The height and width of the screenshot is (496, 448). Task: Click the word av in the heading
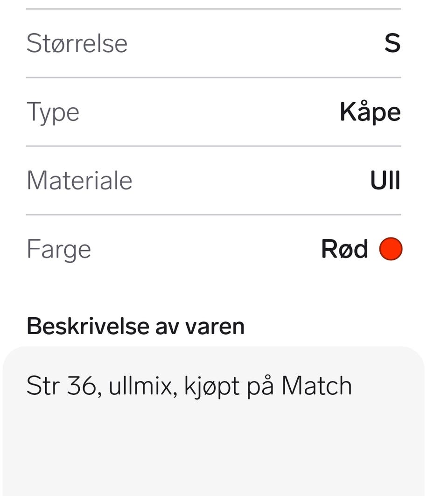click(x=167, y=328)
